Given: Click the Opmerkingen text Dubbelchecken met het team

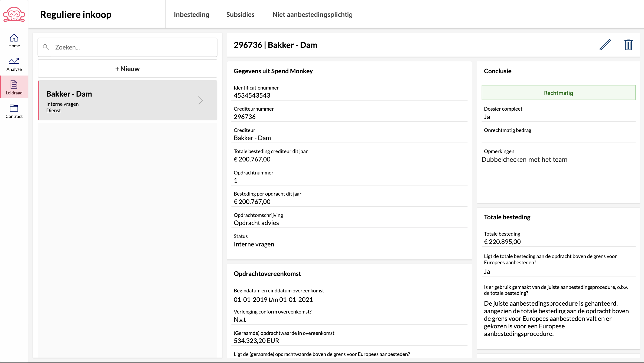Looking at the screenshot, I should click(x=524, y=160).
